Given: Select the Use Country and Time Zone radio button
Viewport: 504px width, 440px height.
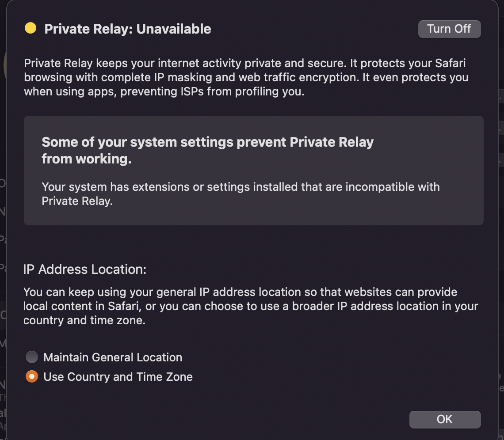Looking at the screenshot, I should pyautogui.click(x=32, y=377).
